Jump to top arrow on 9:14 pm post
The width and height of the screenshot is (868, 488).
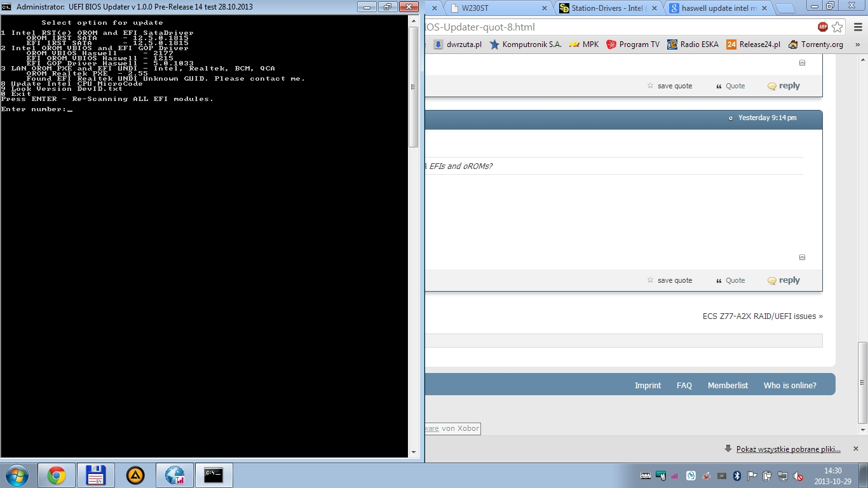[x=802, y=257]
